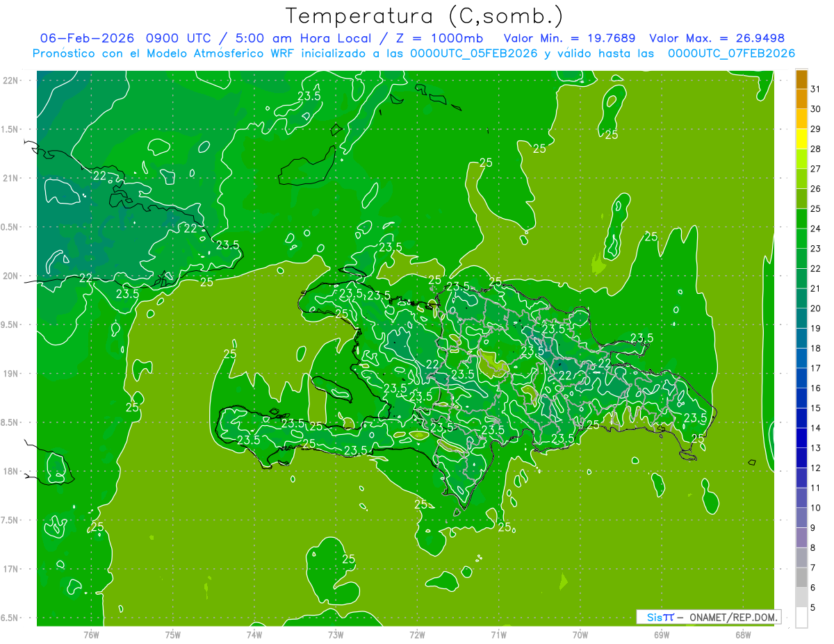Click the '73W' longitude axis label
Screen dimensions: 834x644
coord(336,635)
